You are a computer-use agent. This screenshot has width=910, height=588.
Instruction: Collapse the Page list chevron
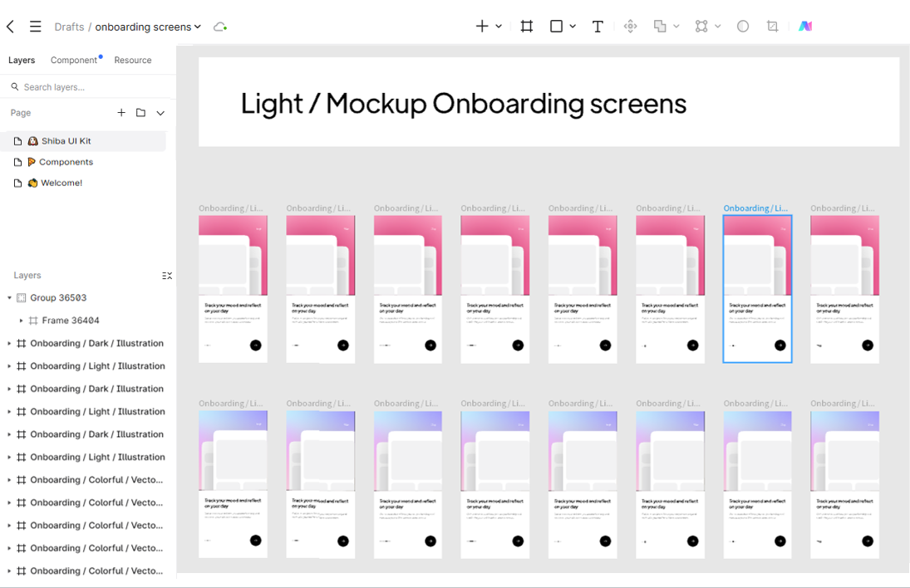pyautogui.click(x=160, y=113)
